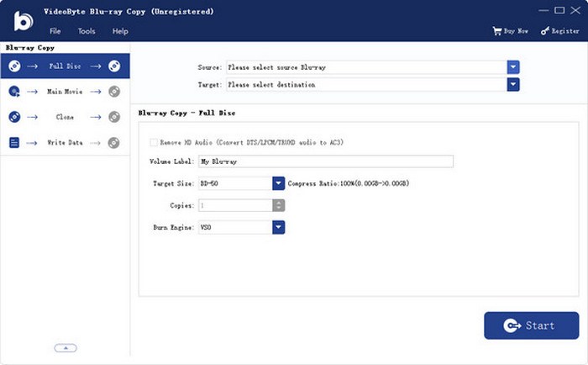The width and height of the screenshot is (588, 365).
Task: Open the Burn Engine VSO dropdown
Action: (x=279, y=227)
